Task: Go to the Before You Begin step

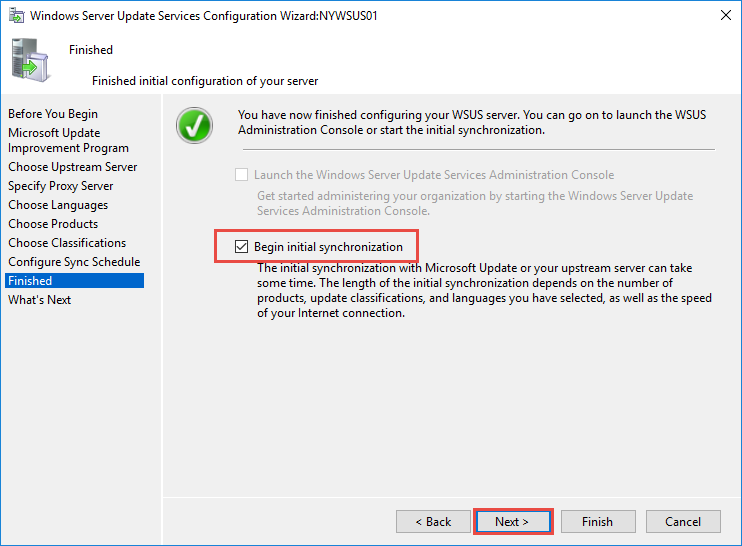Action: [53, 114]
